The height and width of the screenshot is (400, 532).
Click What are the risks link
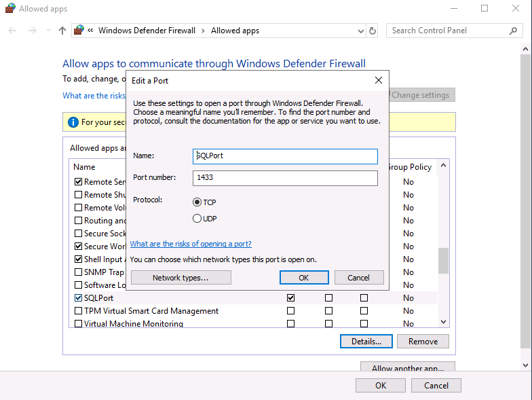[94, 96]
